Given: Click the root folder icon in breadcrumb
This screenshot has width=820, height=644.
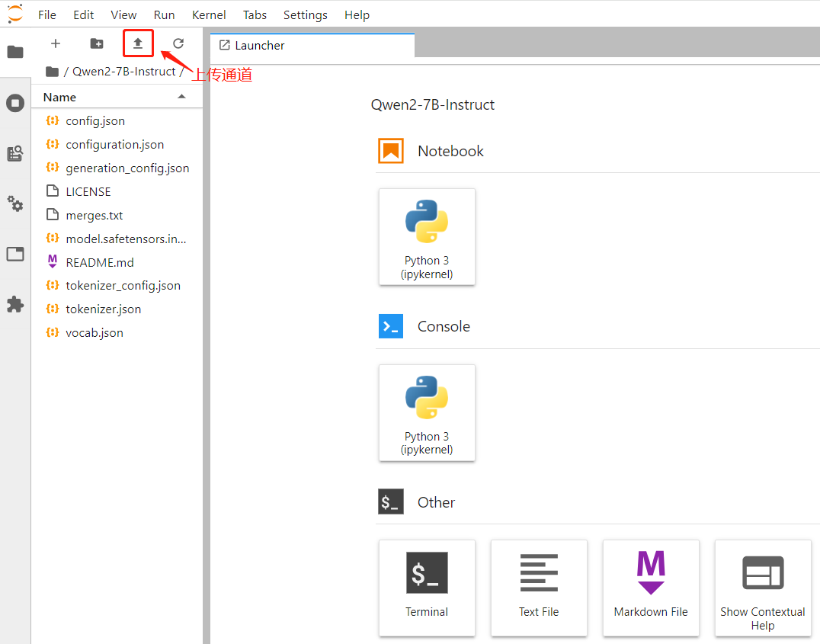Looking at the screenshot, I should [52, 72].
